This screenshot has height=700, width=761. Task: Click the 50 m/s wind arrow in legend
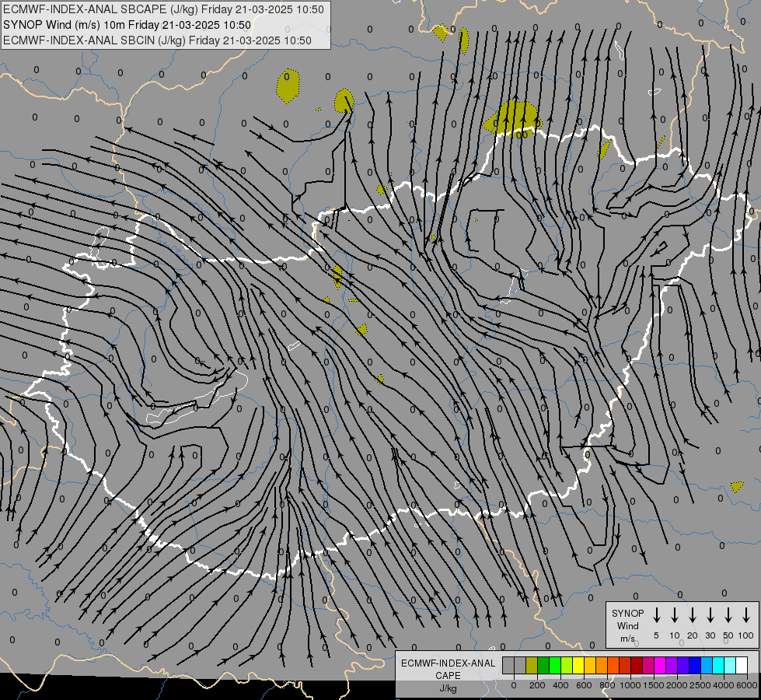point(728,615)
